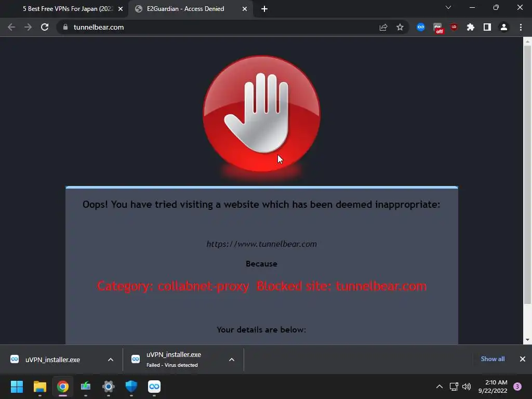This screenshot has height=399, width=532.
Task: Reload the tunnelbear.com page
Action: [45, 27]
